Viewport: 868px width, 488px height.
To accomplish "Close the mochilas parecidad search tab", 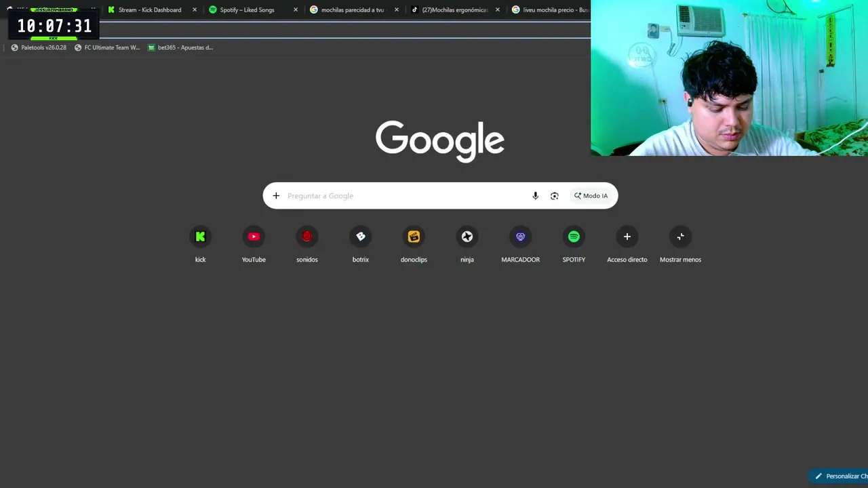I will pos(397,10).
